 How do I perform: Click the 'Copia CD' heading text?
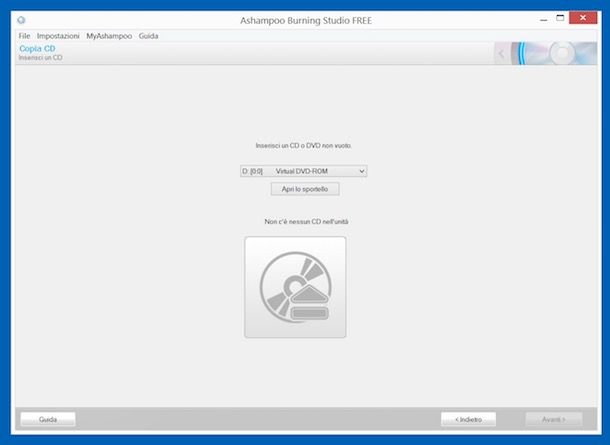37,49
